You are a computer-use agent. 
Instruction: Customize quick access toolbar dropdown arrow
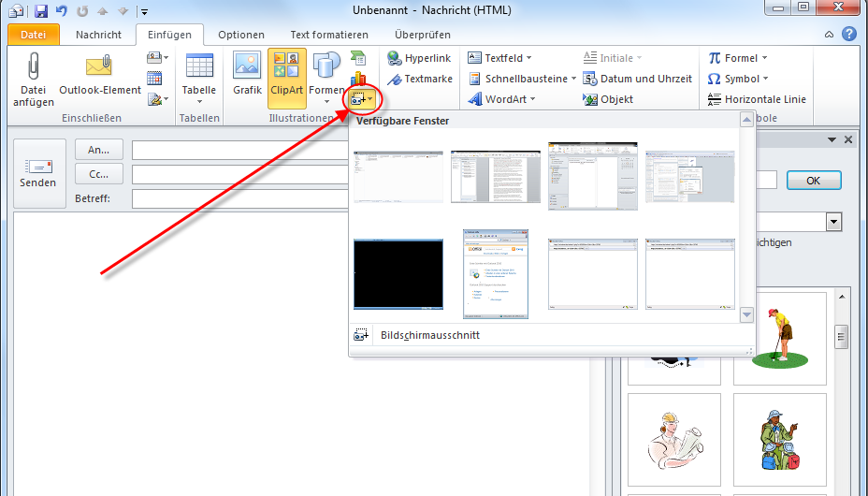(144, 11)
